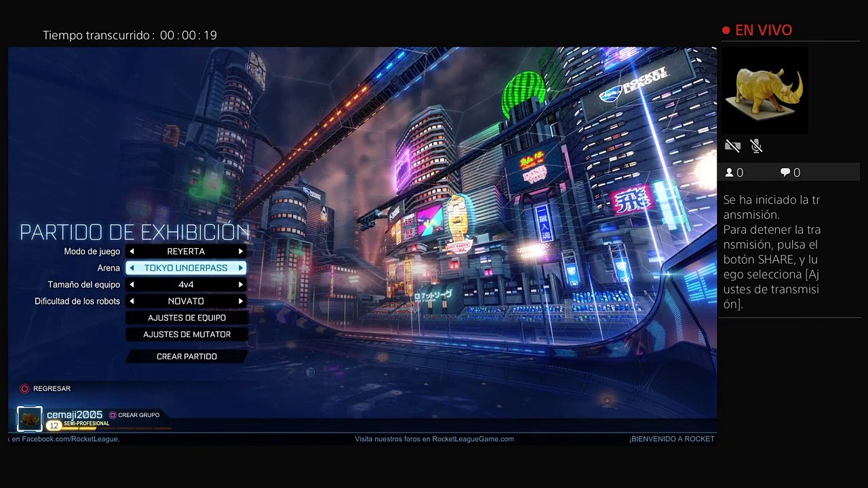Raise robot difficulty from Novato
The height and width of the screenshot is (488, 868).
(240, 301)
